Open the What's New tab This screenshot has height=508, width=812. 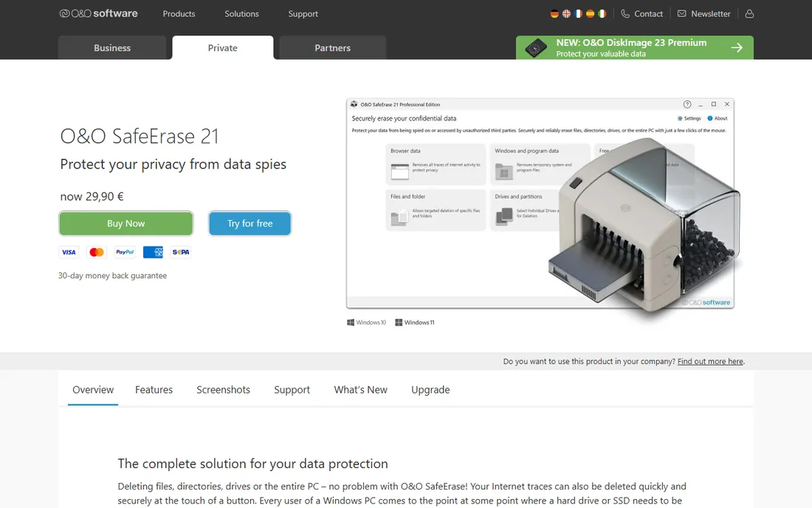tap(360, 390)
